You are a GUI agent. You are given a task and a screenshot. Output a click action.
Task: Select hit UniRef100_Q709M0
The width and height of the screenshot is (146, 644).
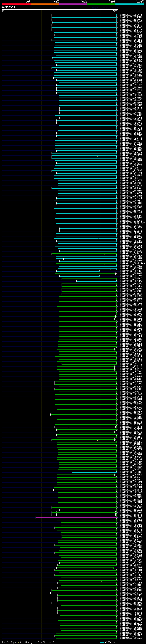(131, 93)
